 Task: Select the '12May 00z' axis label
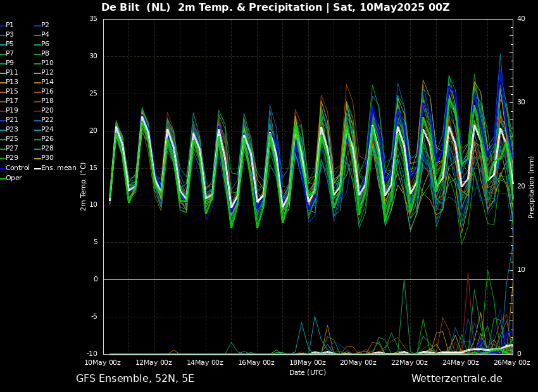[154, 362]
